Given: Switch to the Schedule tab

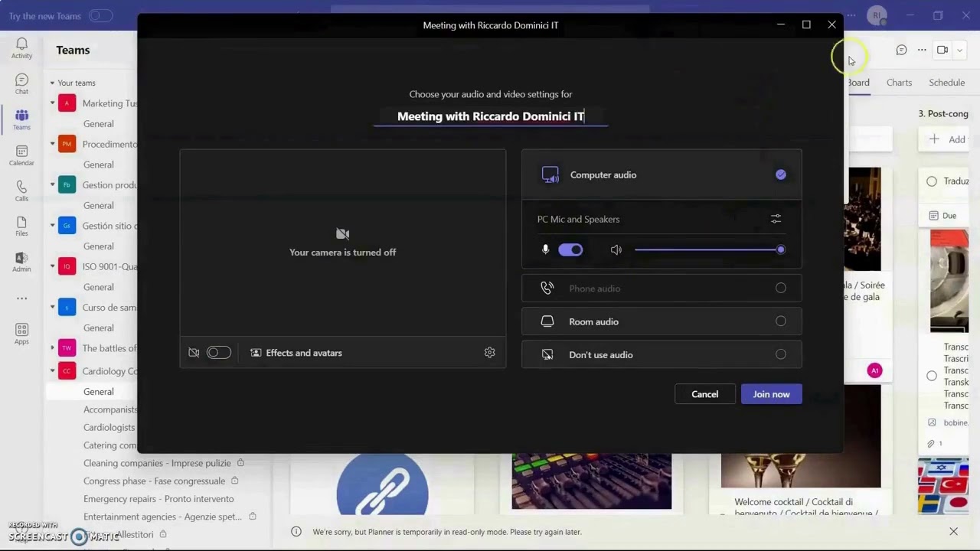Looking at the screenshot, I should [946, 83].
